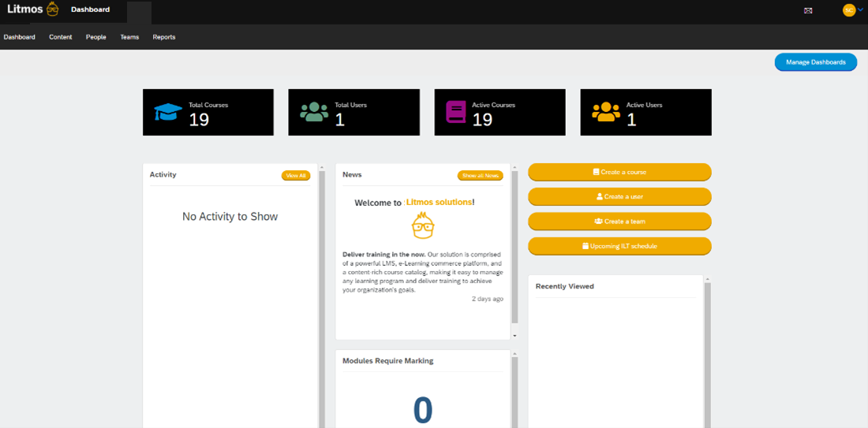Click the Modules Require Marking zero value
The height and width of the screenshot is (428, 868).
[x=423, y=411]
